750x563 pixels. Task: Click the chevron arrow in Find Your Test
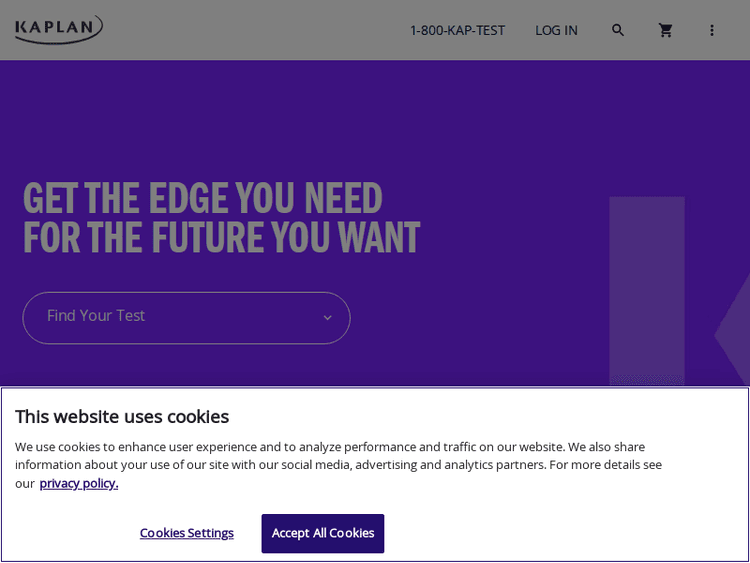click(327, 318)
